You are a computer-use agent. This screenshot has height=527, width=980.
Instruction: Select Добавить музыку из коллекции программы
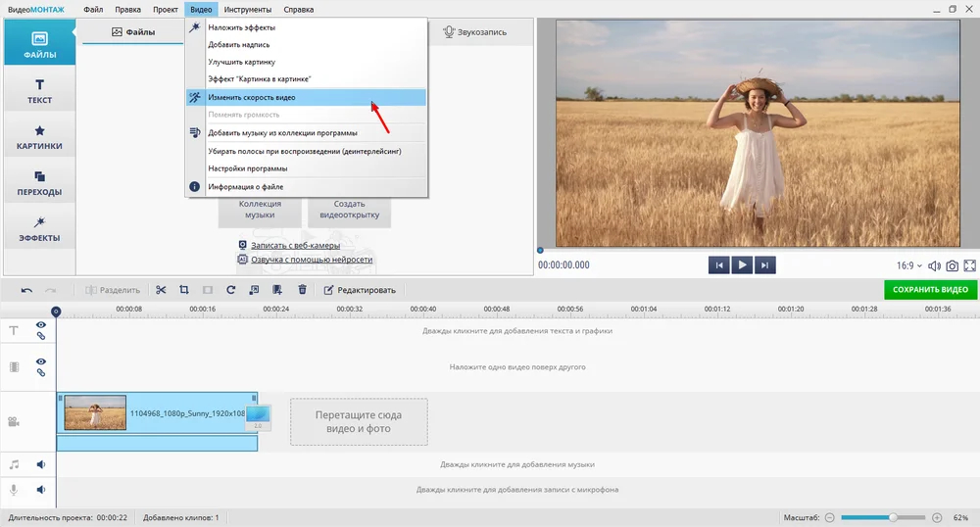point(306,133)
